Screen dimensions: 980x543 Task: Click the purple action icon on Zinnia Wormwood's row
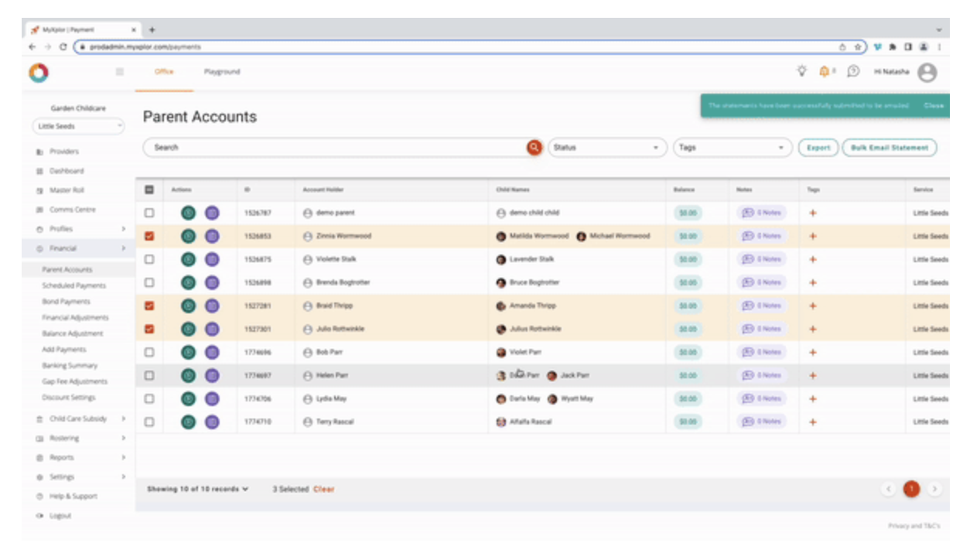pyautogui.click(x=213, y=236)
